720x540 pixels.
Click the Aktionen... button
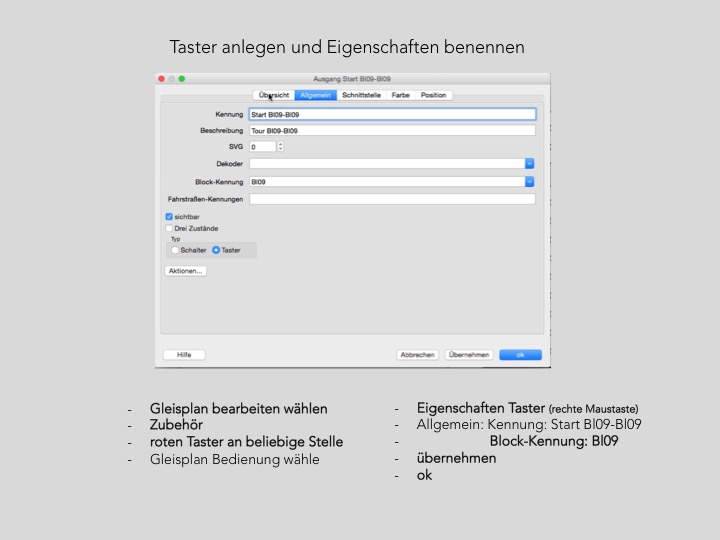[x=185, y=271]
